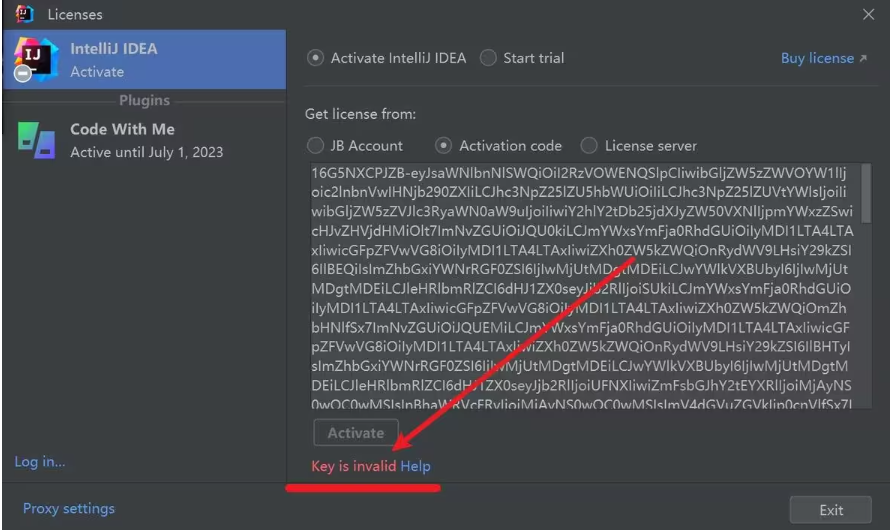Viewport: 890px width, 530px height.
Task: Open the Log in link
Action: (x=40, y=462)
